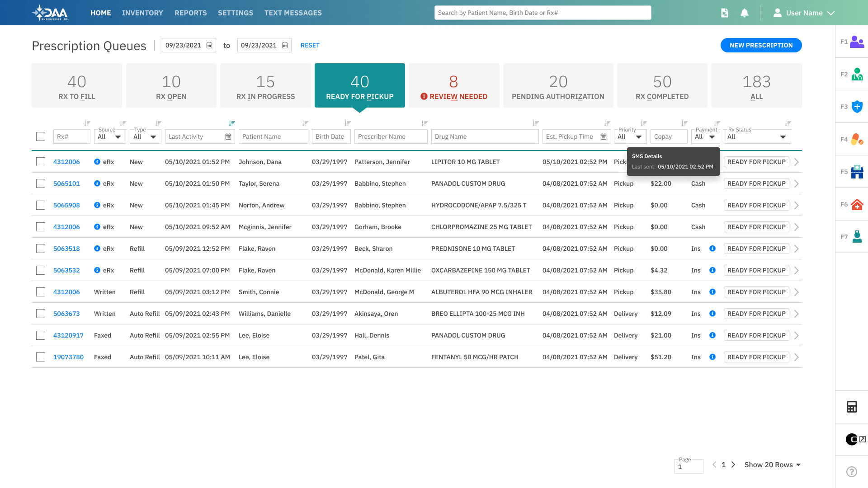Select the F2 prescriber sidebar icon
Screen dimensions: 868x488
857,74
